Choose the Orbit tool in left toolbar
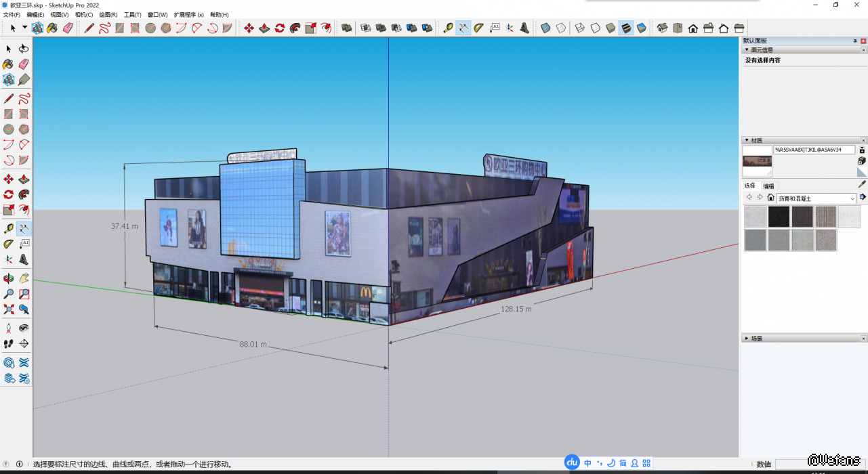This screenshot has width=868, height=474. click(x=9, y=278)
